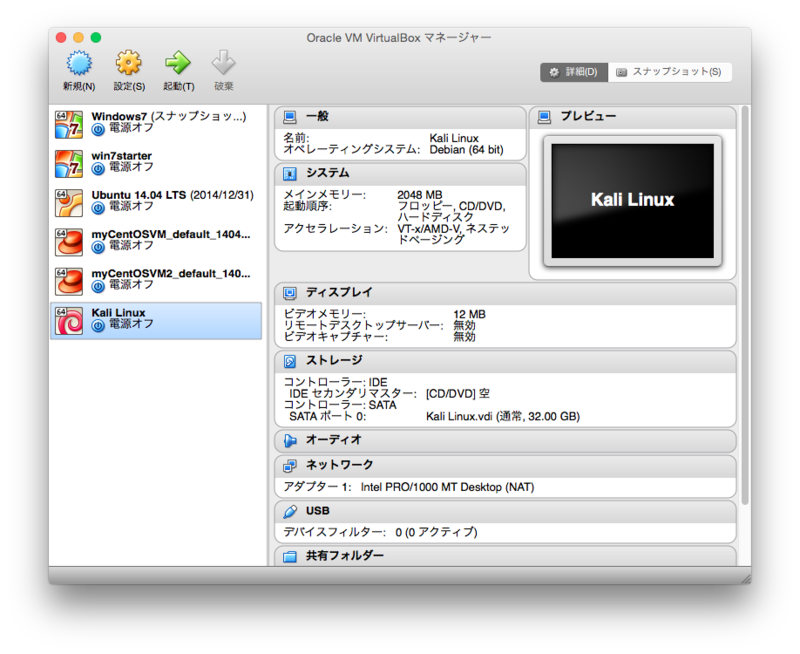Click the USB section icon
Image resolution: width=800 pixels, height=654 pixels.
pos(293,510)
